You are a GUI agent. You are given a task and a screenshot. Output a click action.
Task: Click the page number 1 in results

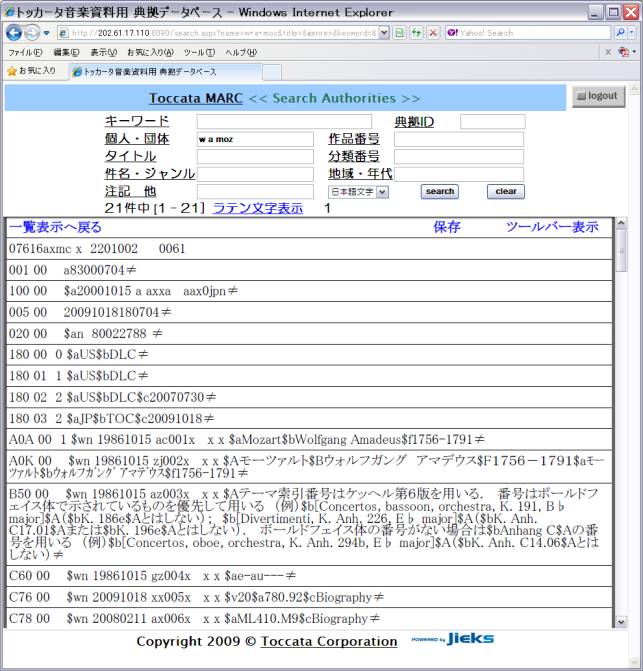(327, 208)
